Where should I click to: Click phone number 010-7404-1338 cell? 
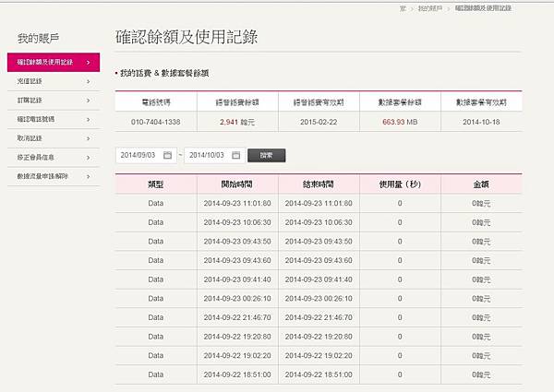click(155, 122)
